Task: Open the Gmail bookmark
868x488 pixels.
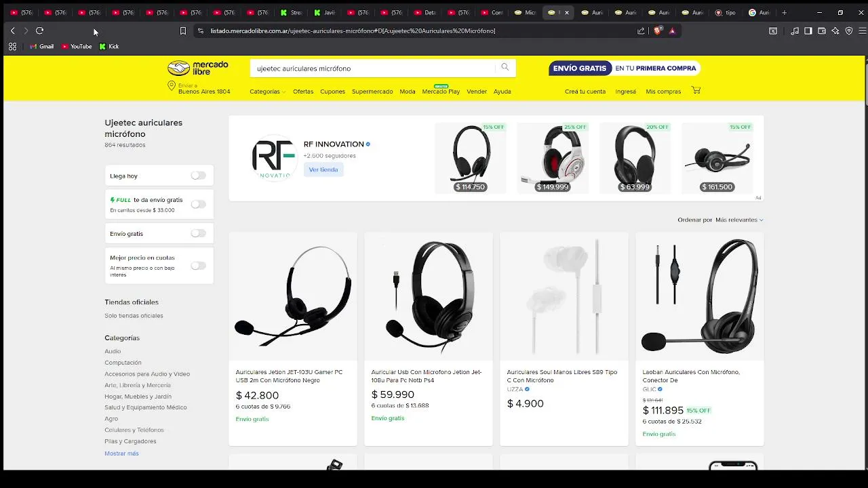Action: [41, 46]
